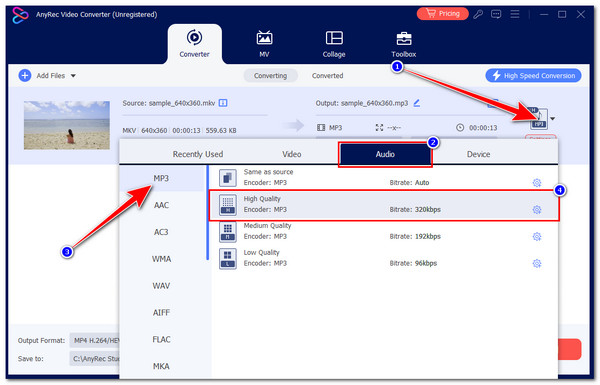Open the Collage tab
Viewport: 600px width, 385px height.
tap(334, 44)
